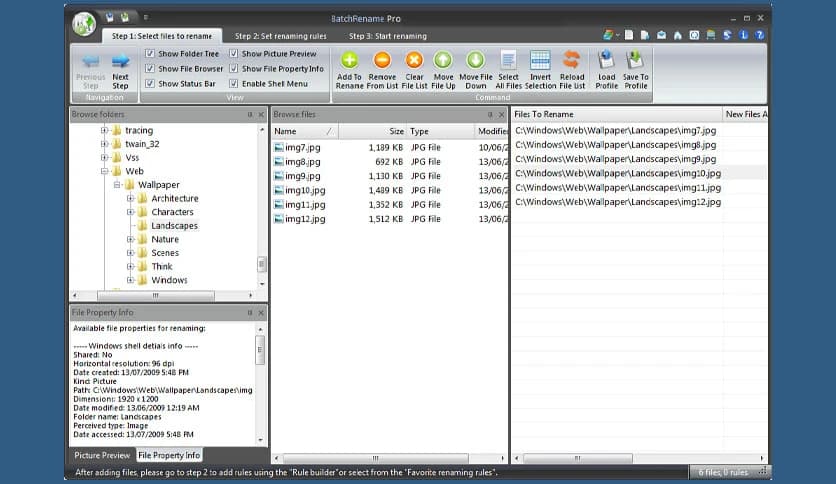The width and height of the screenshot is (836, 484).
Task: Switch to the Picture Preview bottom tab
Action: pyautogui.click(x=102, y=455)
